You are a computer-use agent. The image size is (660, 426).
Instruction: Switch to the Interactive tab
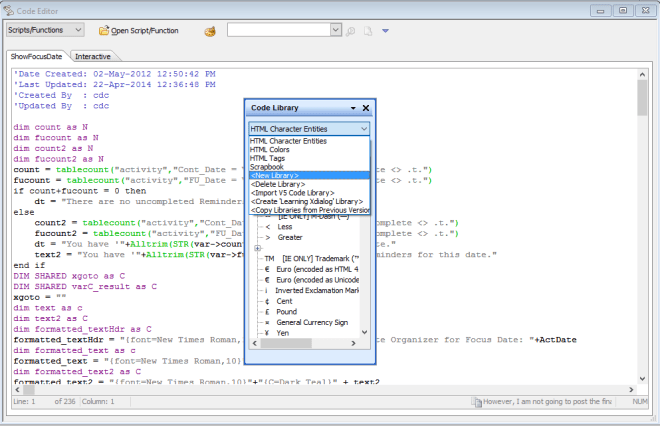[93, 56]
